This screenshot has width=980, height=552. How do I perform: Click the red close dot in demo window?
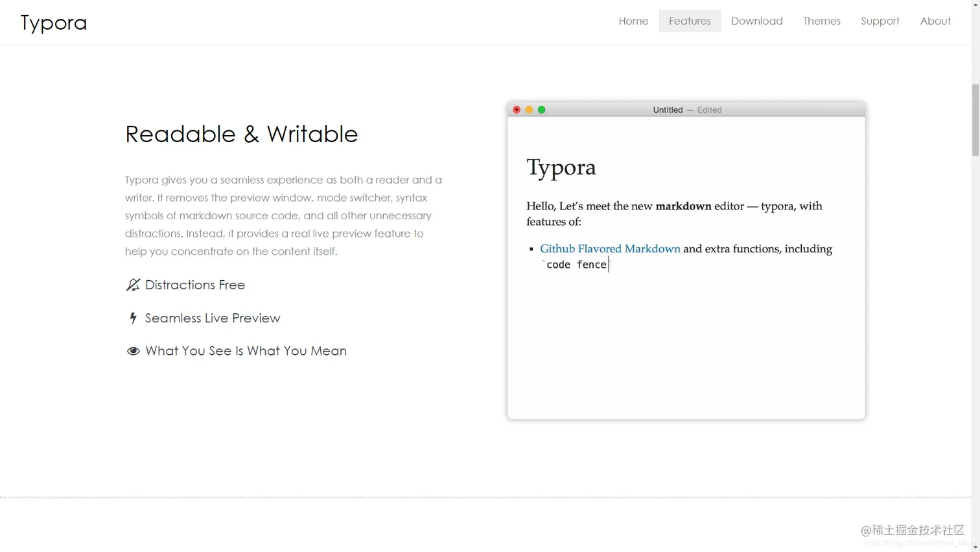517,110
